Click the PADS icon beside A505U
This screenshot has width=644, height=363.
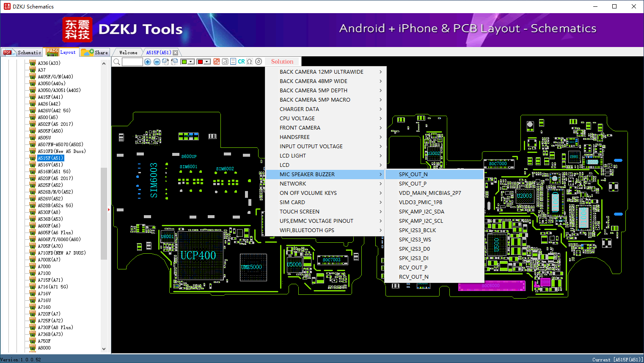[x=33, y=138]
